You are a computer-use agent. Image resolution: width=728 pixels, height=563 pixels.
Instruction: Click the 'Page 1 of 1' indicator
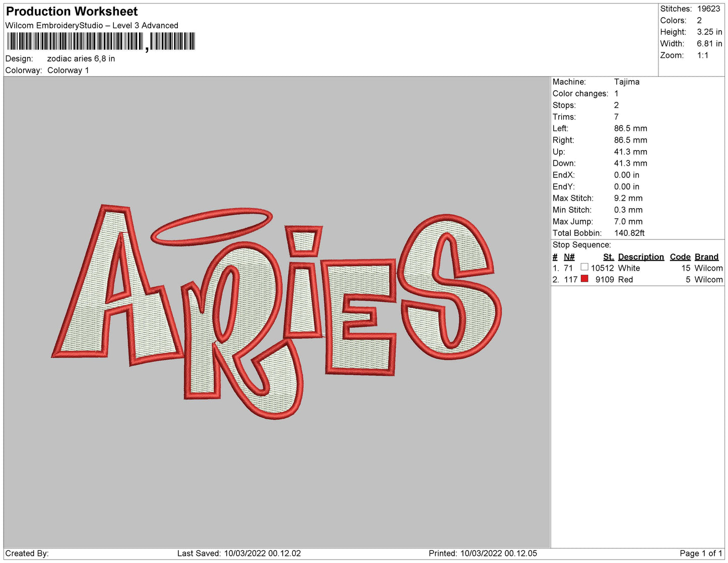701,553
